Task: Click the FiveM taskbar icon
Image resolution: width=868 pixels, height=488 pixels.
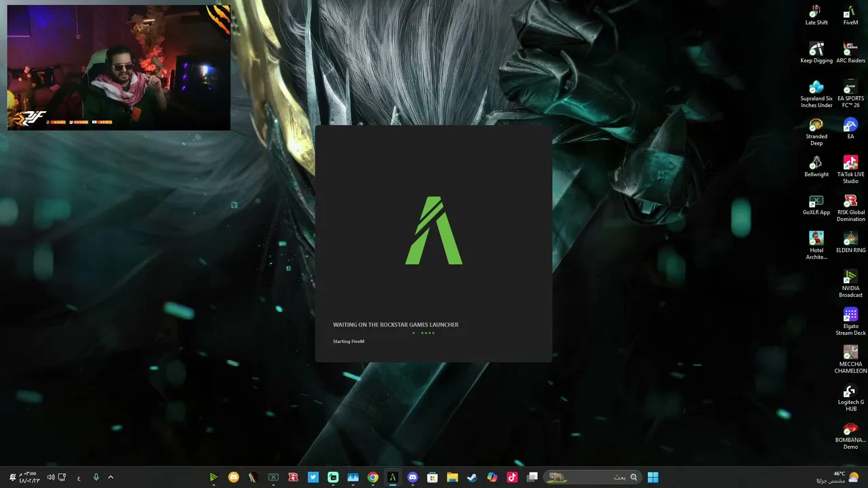Action: click(393, 477)
